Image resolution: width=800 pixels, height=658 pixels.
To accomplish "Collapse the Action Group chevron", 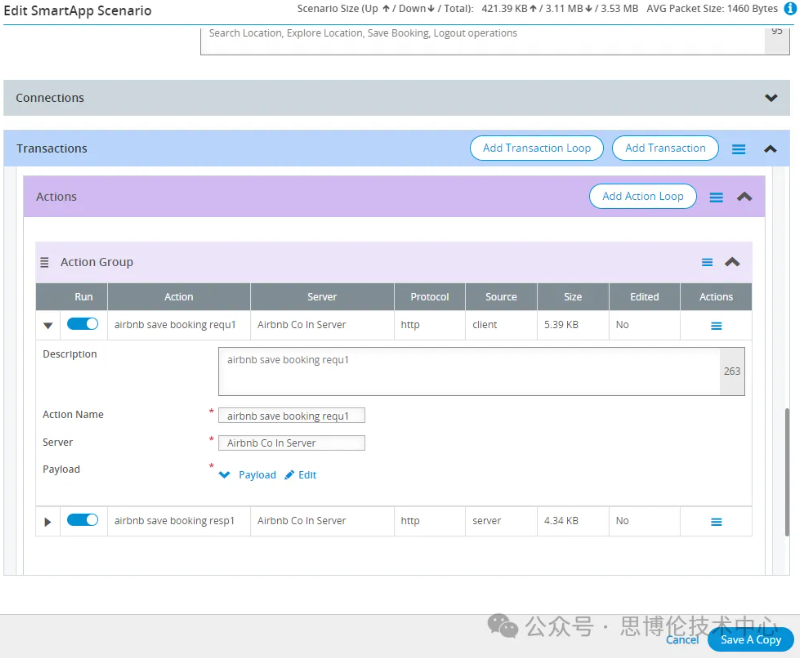I will click(x=732, y=262).
